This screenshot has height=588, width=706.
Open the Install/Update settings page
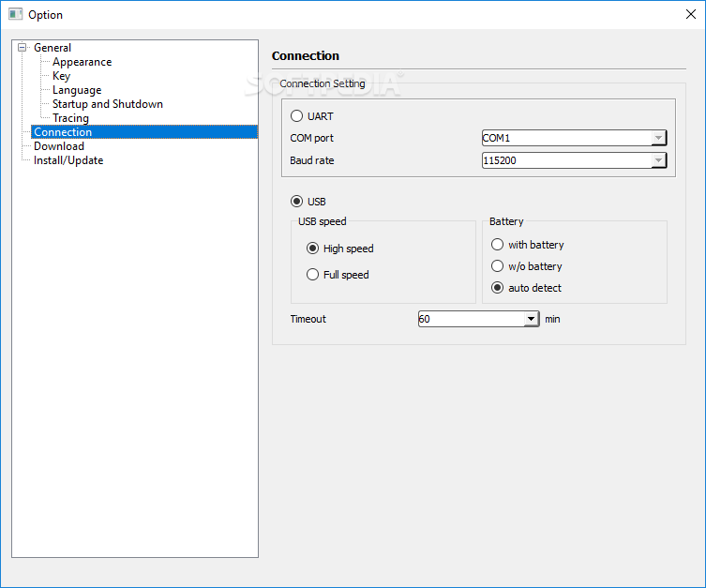(68, 160)
